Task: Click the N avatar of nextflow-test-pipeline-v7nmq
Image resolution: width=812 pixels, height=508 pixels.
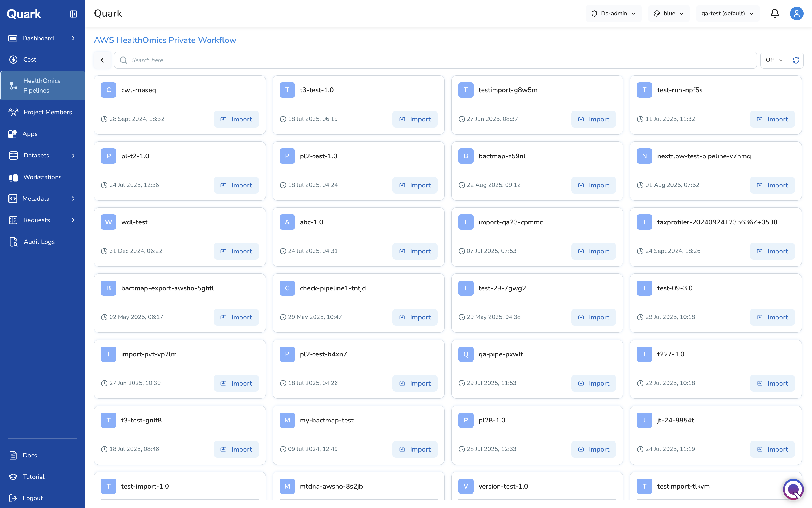Action: click(x=644, y=156)
